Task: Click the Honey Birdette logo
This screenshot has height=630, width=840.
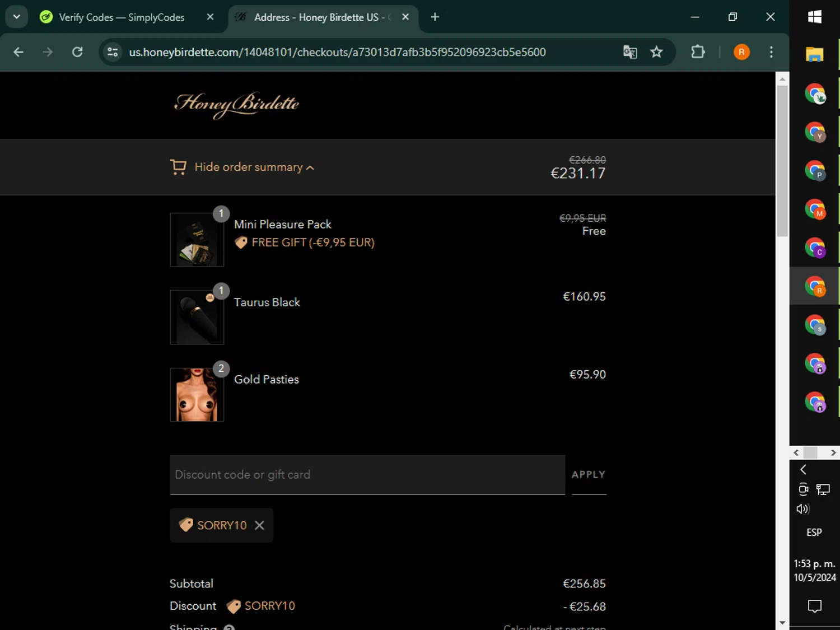Action: 236,105
